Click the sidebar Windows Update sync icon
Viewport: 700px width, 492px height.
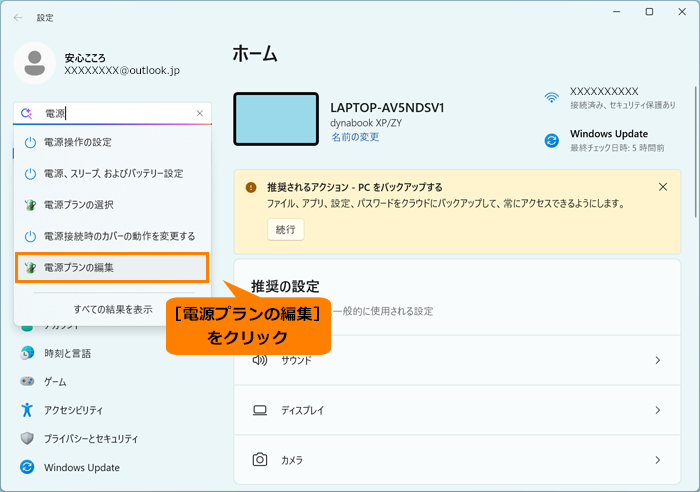click(27, 467)
